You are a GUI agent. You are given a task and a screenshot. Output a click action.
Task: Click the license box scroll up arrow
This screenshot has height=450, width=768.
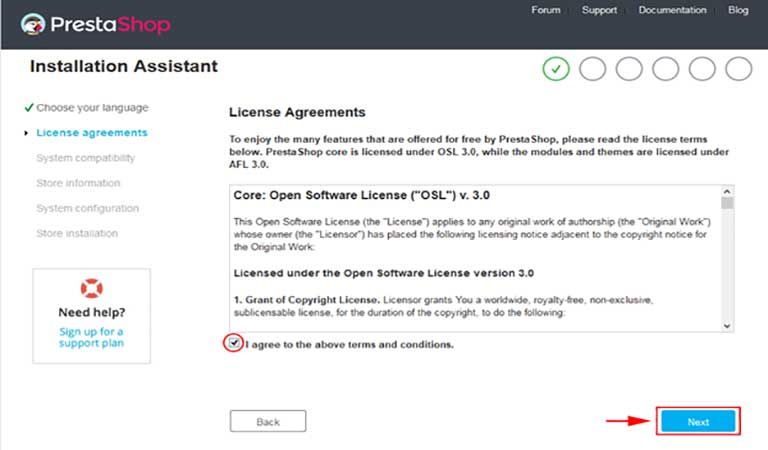pos(727,191)
